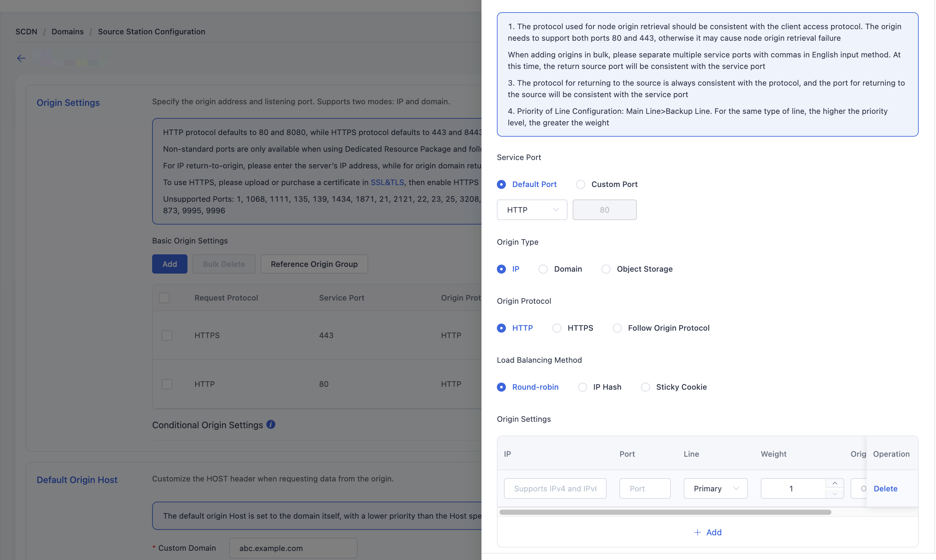
Task: Open Domains in the breadcrumb
Action: [68, 32]
